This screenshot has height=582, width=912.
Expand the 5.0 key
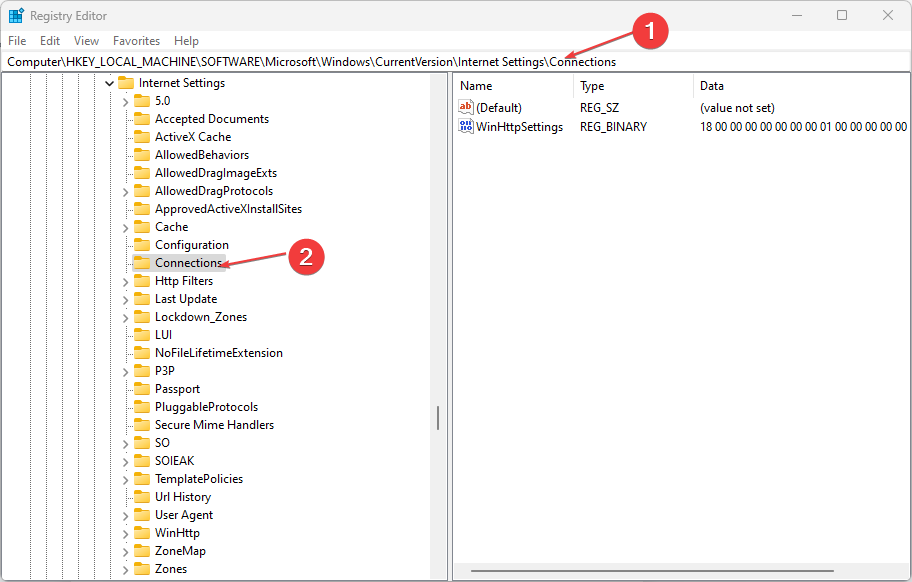[126, 102]
